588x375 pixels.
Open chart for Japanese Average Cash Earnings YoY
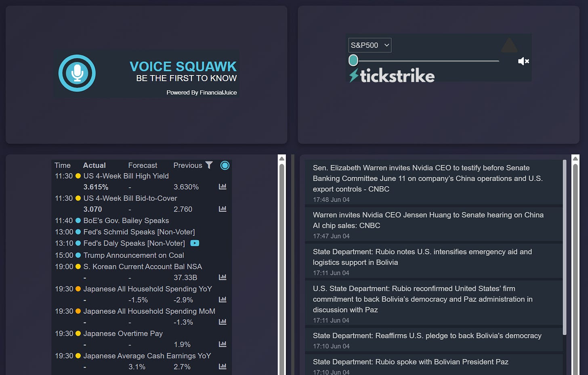[223, 366]
